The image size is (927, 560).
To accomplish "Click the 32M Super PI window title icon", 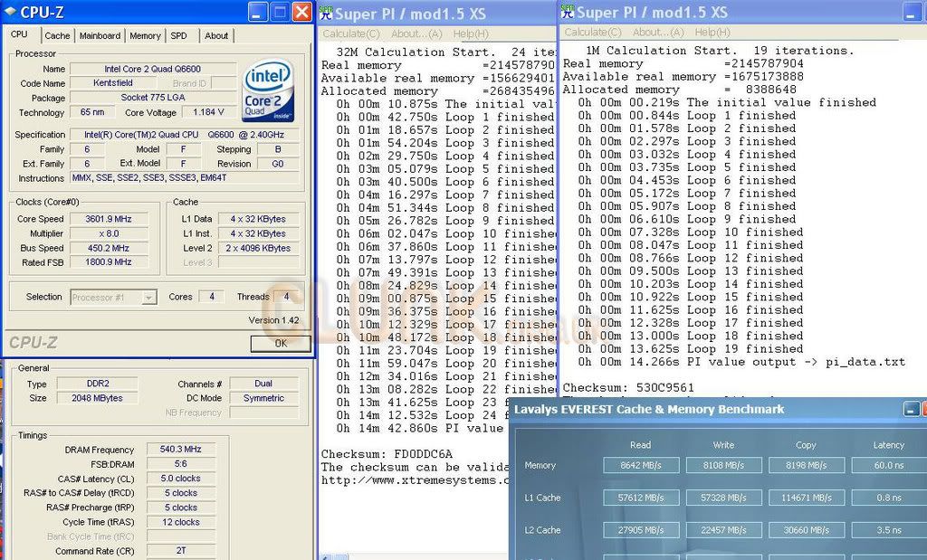I will click(x=326, y=13).
